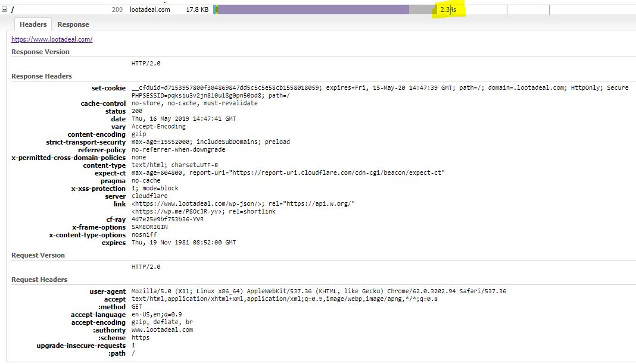Image resolution: width=636 pixels, height=364 pixels.
Task: Click the 1; mode=block value
Action: pos(155,189)
